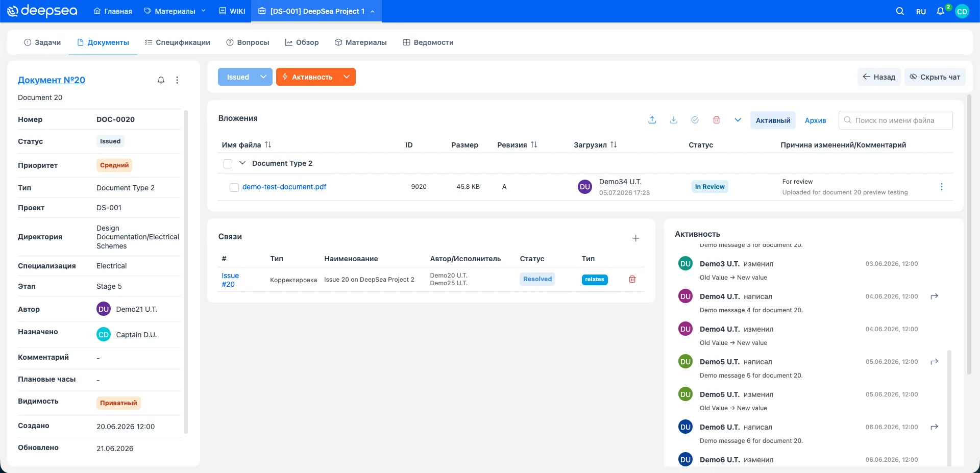Open the Ведомости tab
Screen dimensions: 980x473
428,42
